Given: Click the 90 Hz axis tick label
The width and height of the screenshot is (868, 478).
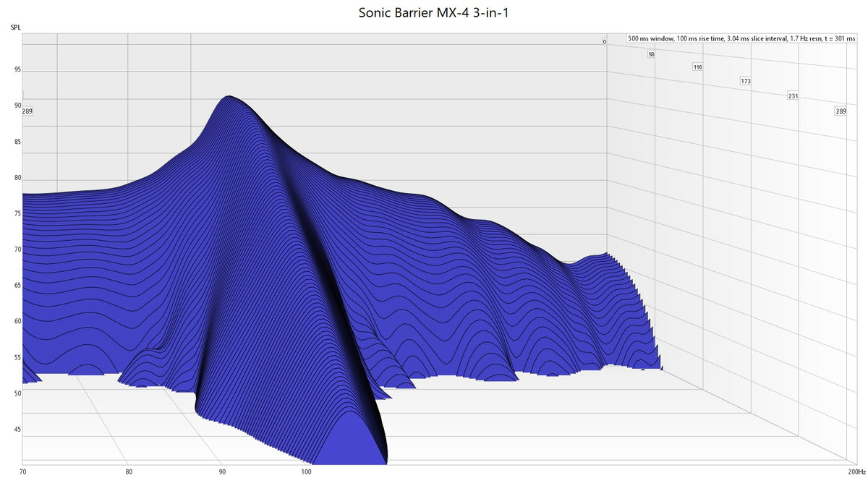Looking at the screenshot, I should [x=221, y=471].
